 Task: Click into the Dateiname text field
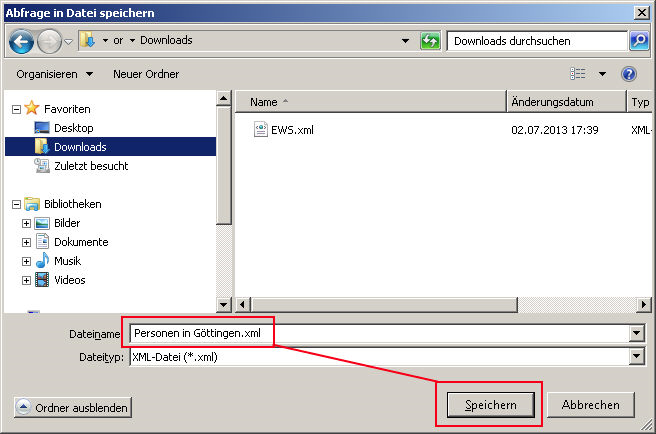[x=380, y=334]
